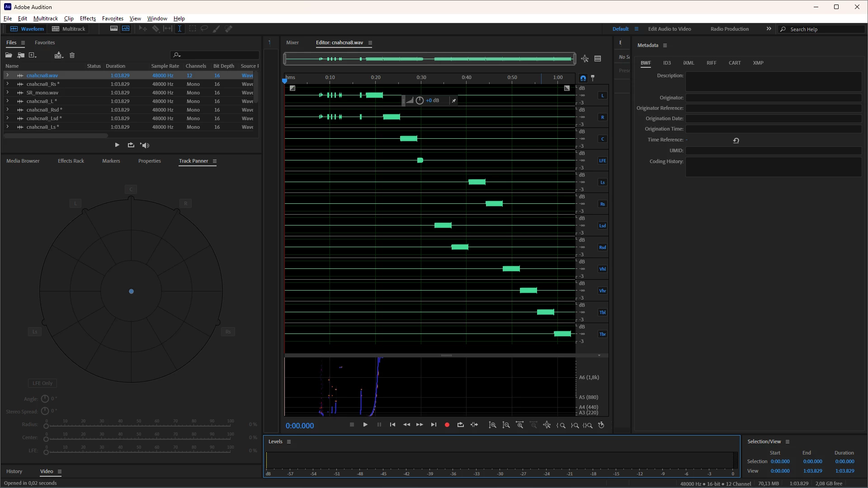Viewport: 868px width, 488px height.
Task: Toggle the LFE channel enable button
Action: pos(602,161)
